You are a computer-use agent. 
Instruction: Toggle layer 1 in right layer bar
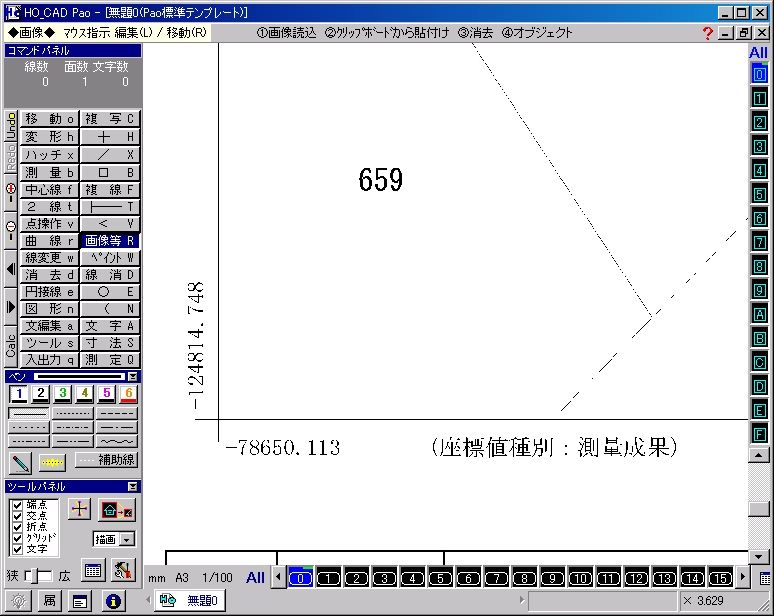click(x=759, y=98)
